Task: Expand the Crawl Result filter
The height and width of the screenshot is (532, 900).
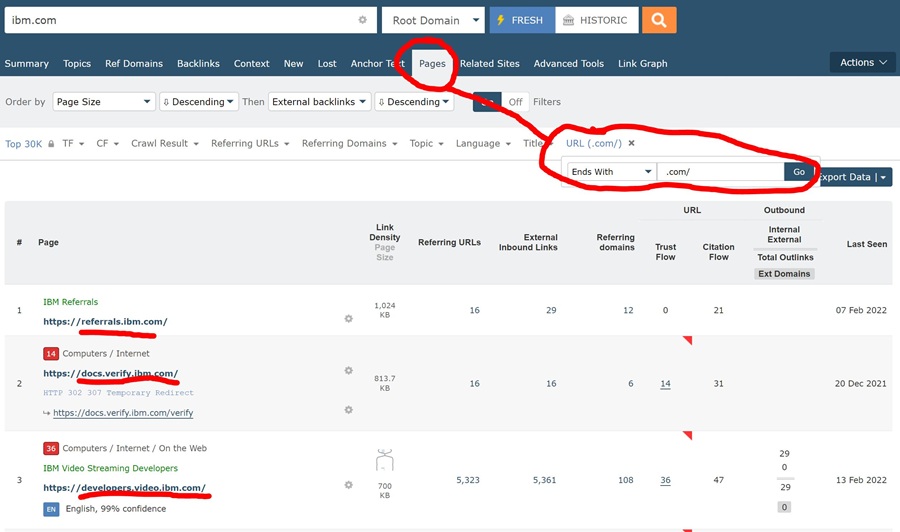Action: click(x=165, y=143)
